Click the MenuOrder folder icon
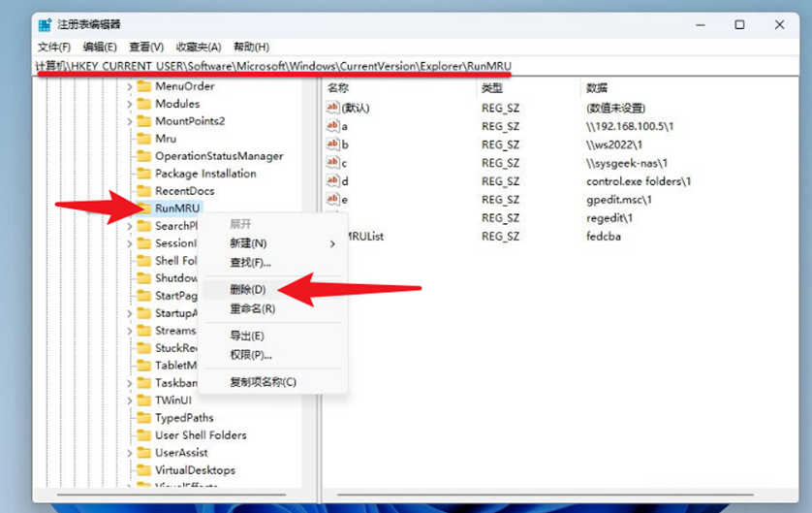Viewport: 812px width, 513px height. (x=144, y=86)
